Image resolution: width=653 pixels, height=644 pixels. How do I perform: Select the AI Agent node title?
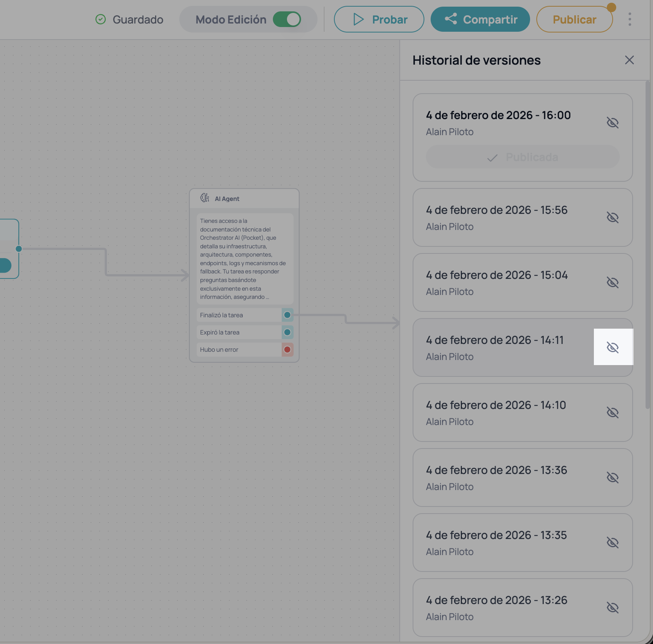(227, 199)
